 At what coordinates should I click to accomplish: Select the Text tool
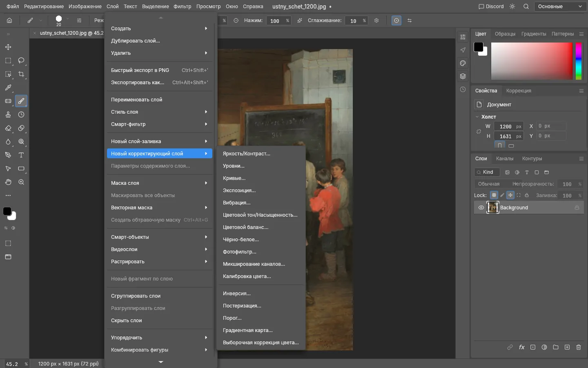point(21,155)
